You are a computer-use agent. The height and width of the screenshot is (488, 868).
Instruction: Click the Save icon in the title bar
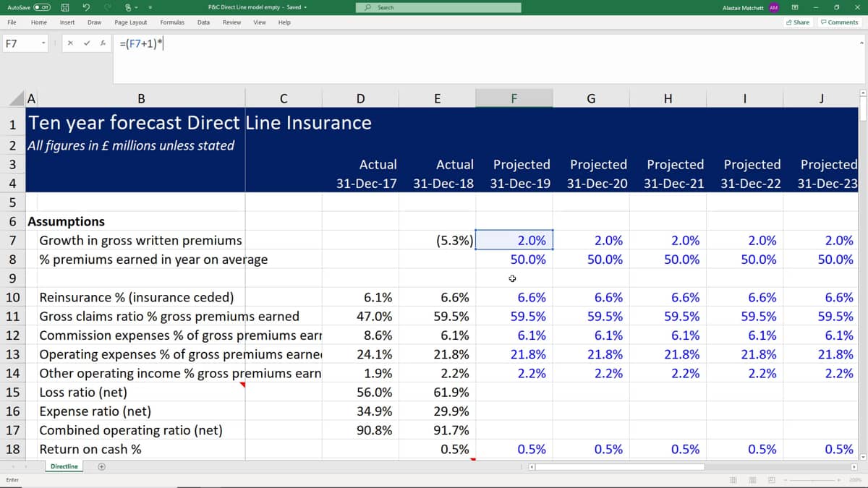tap(64, 7)
